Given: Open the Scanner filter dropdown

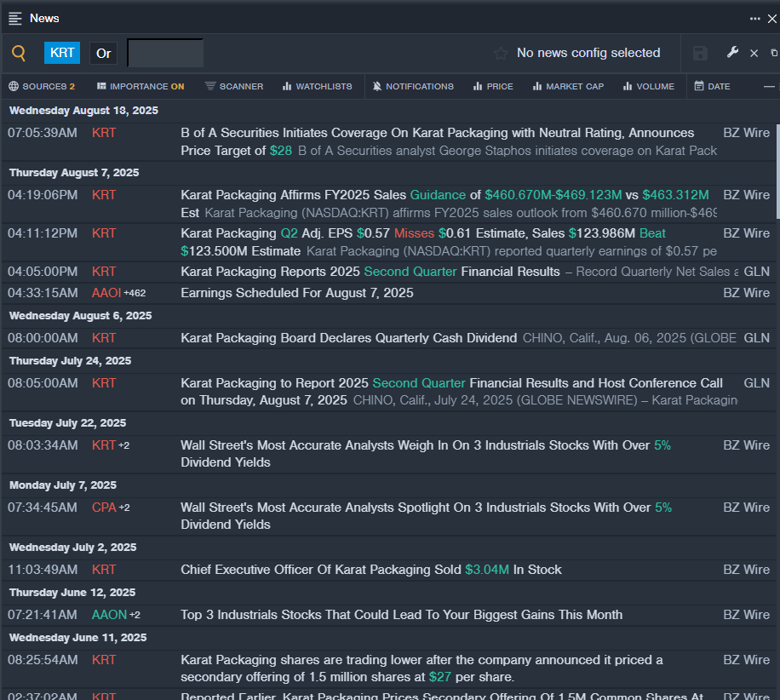Looking at the screenshot, I should (x=234, y=87).
